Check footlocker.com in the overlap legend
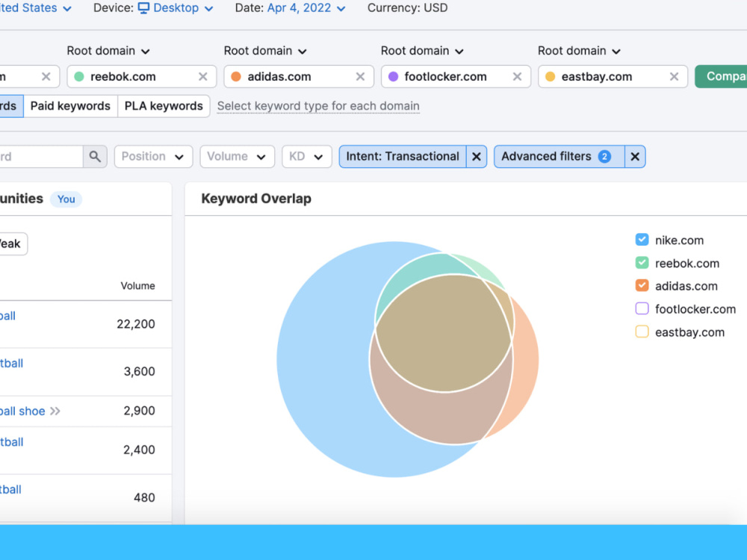 tap(642, 308)
